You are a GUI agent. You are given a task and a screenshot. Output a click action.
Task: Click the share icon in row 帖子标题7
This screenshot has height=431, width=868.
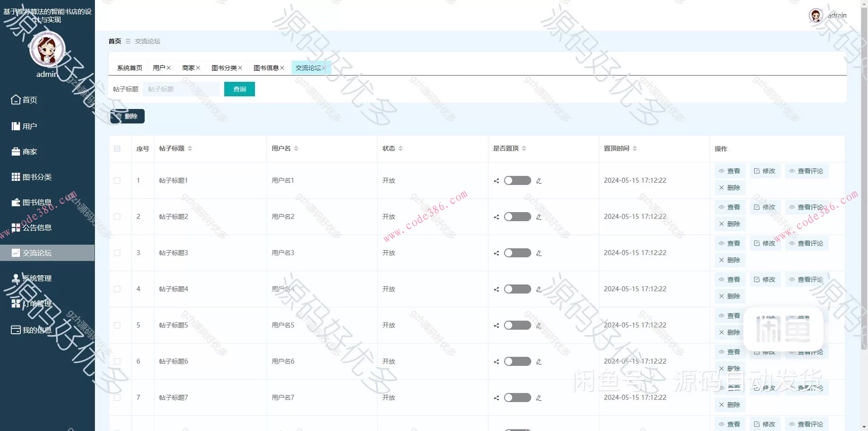[x=496, y=398]
